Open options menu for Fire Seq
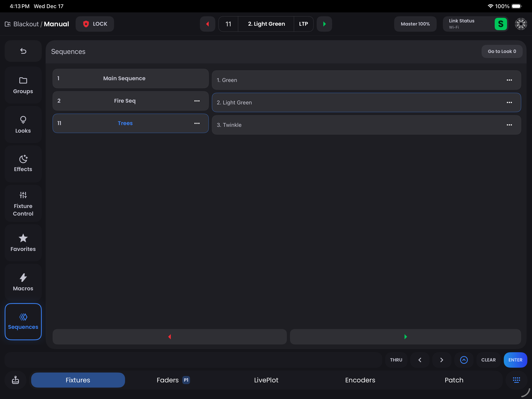532x399 pixels. [x=197, y=101]
